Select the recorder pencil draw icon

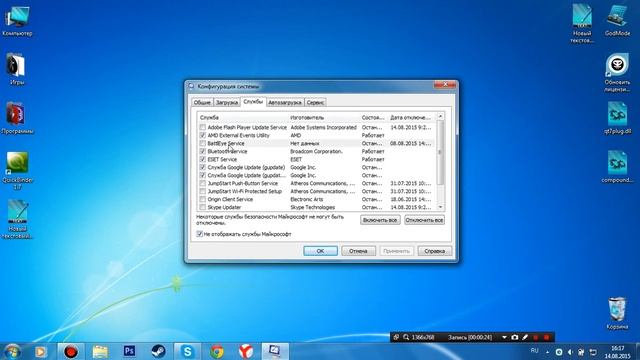pyautogui.click(x=525, y=338)
